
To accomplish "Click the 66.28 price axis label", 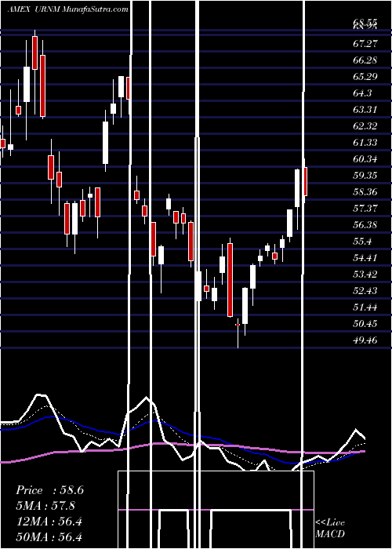I will 365,60.
